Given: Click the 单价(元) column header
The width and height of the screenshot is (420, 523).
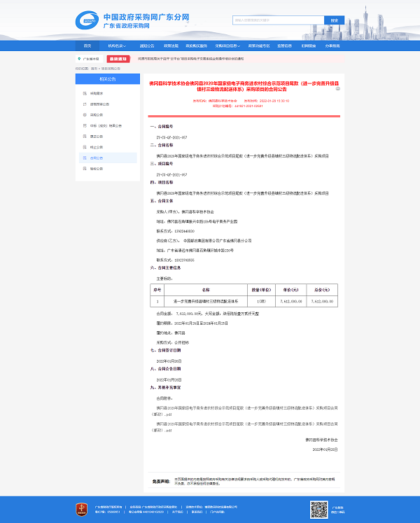Looking at the screenshot, I should coord(290,290).
